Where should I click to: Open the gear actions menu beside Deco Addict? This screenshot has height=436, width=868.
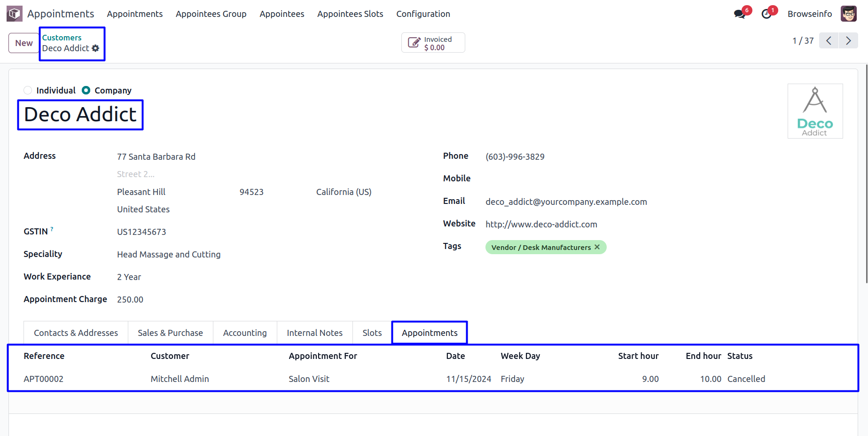(95, 48)
